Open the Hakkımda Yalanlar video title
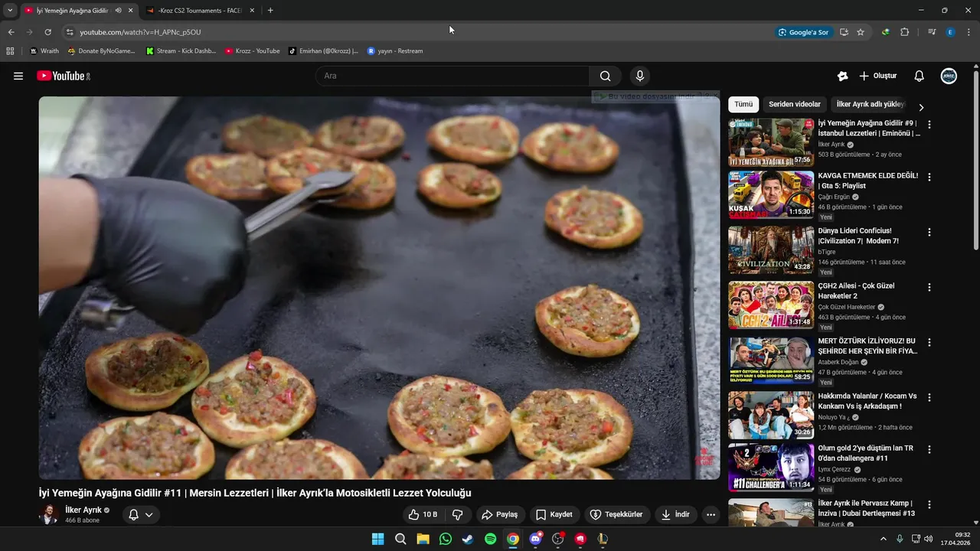Viewport: 980px width, 551px height. [867, 401]
